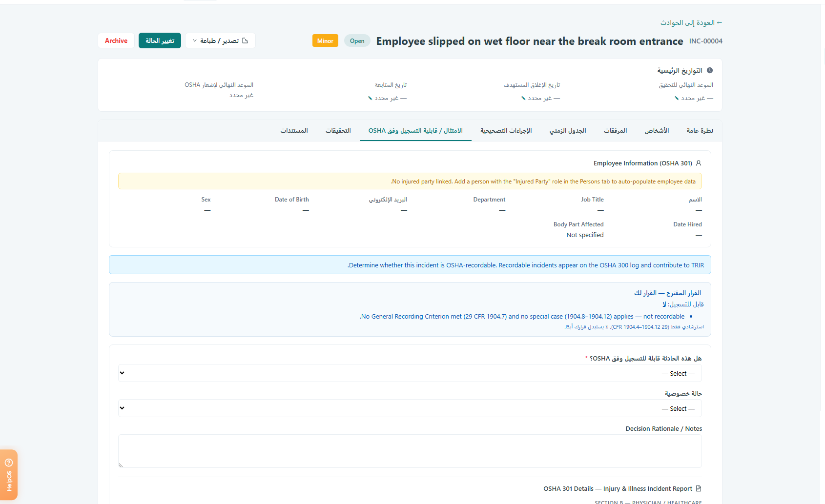Image resolution: width=825 pixels, height=504 pixels.
Task: Click the 'Date Hired' field label
Action: pyautogui.click(x=687, y=224)
